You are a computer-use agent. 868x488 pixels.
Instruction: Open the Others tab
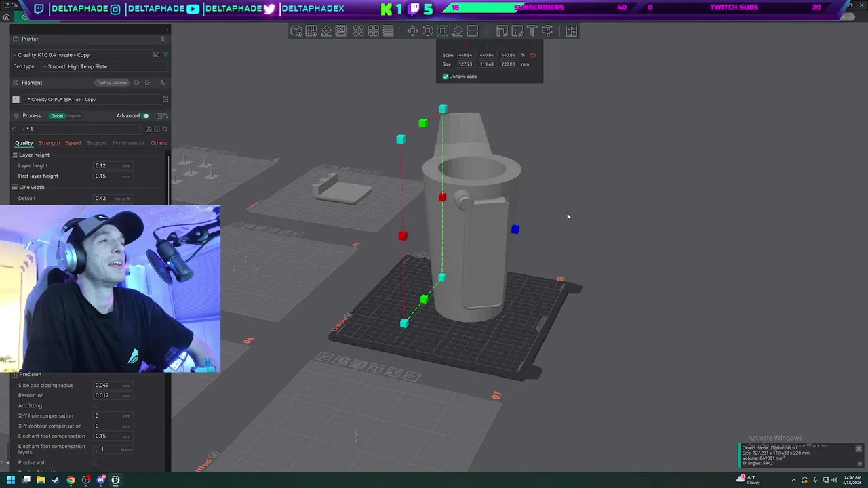pos(159,143)
